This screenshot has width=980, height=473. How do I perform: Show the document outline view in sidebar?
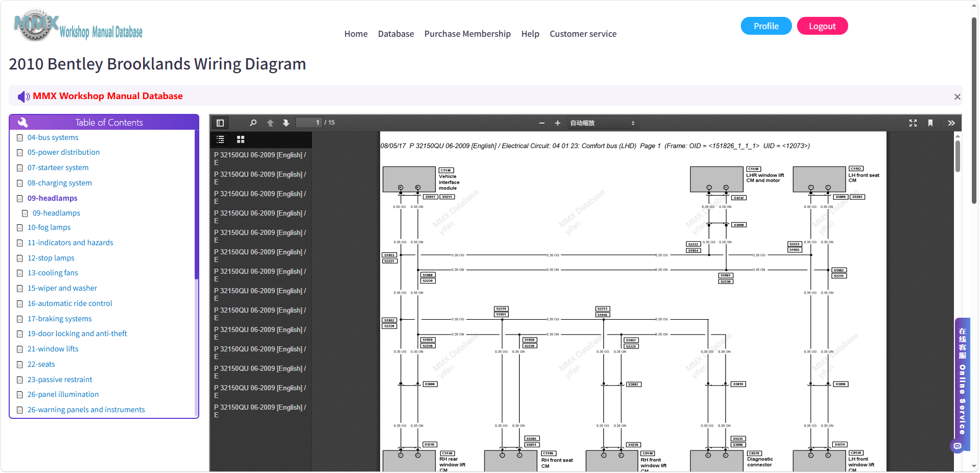tap(220, 139)
